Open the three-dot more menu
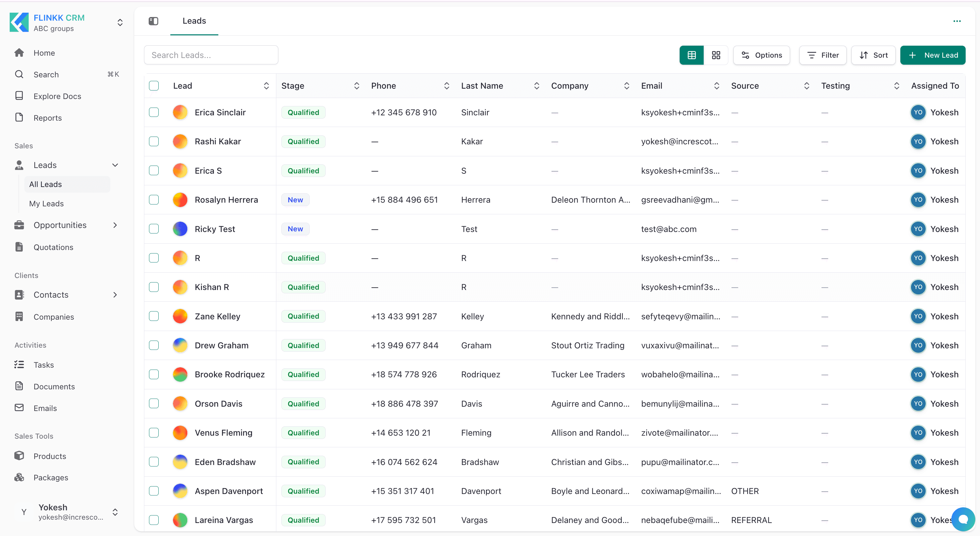This screenshot has height=536, width=980. 957,21
